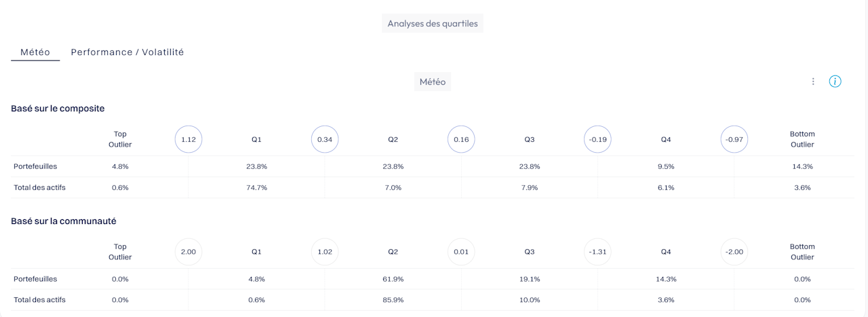Click the -0.19 threshold circle
This screenshot has height=317, width=868.
597,139
